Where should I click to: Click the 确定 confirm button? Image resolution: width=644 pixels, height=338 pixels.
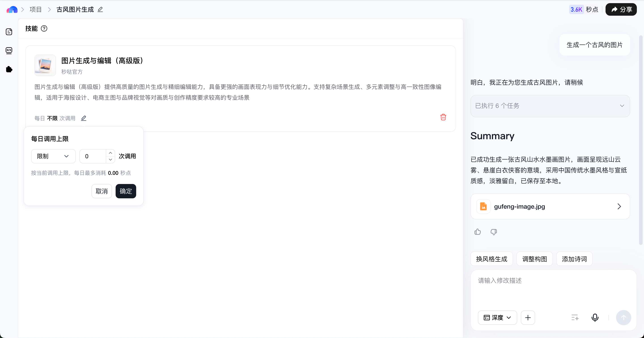click(x=126, y=191)
